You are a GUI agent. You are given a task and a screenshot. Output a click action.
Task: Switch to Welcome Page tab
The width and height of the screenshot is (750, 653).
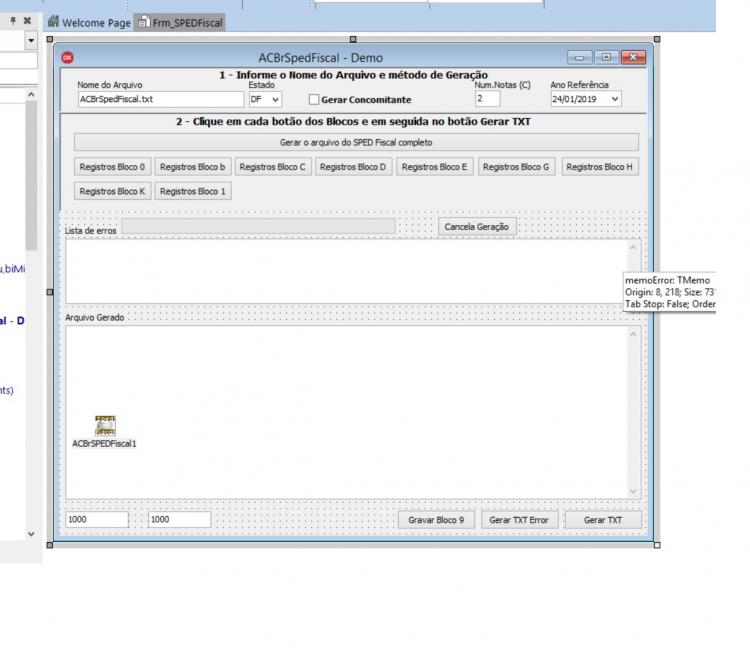(89, 22)
